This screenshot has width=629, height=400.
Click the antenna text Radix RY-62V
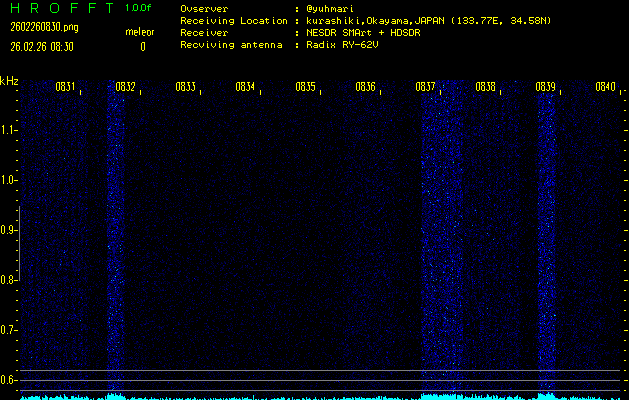pos(342,45)
